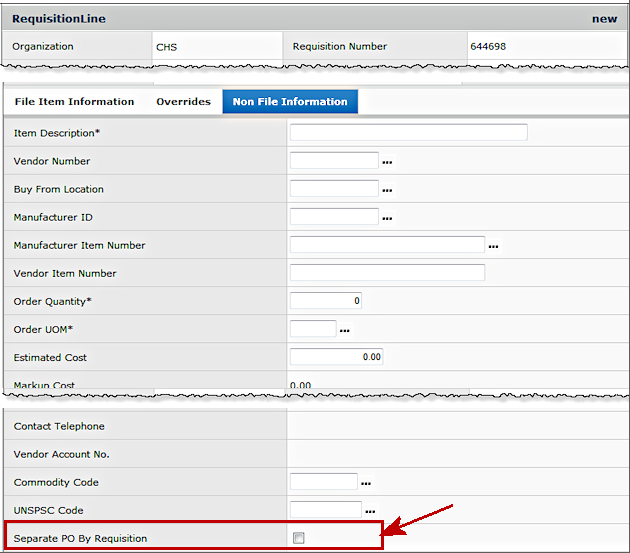Open the Manufacturer ID lookup ellipsis

tap(387, 218)
